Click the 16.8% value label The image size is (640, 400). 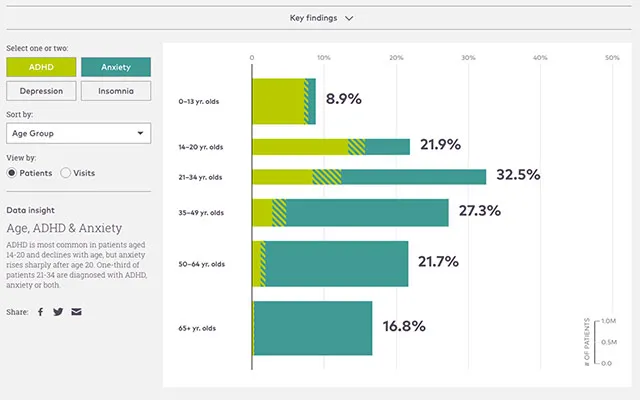(x=404, y=326)
